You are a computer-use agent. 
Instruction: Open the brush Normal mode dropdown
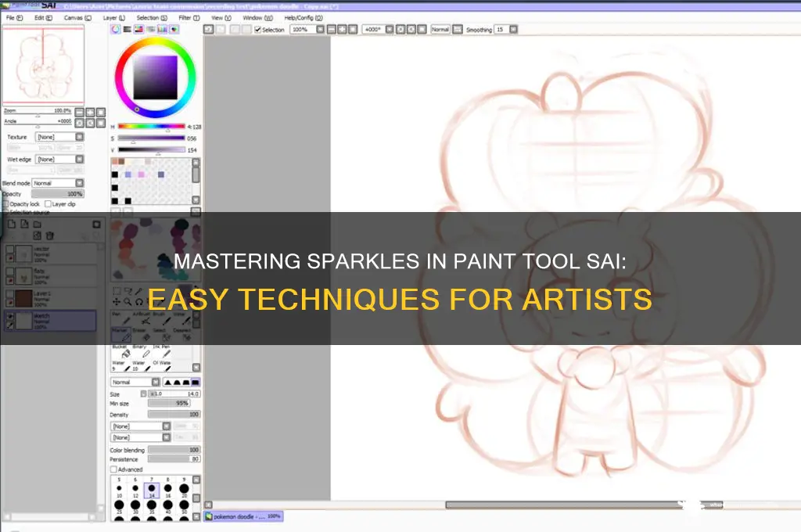coord(135,383)
